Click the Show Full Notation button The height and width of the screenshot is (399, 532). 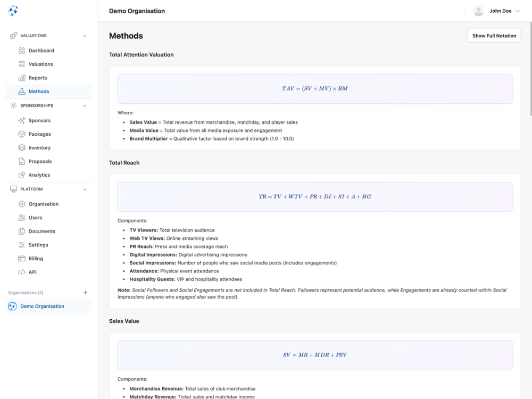(494, 35)
